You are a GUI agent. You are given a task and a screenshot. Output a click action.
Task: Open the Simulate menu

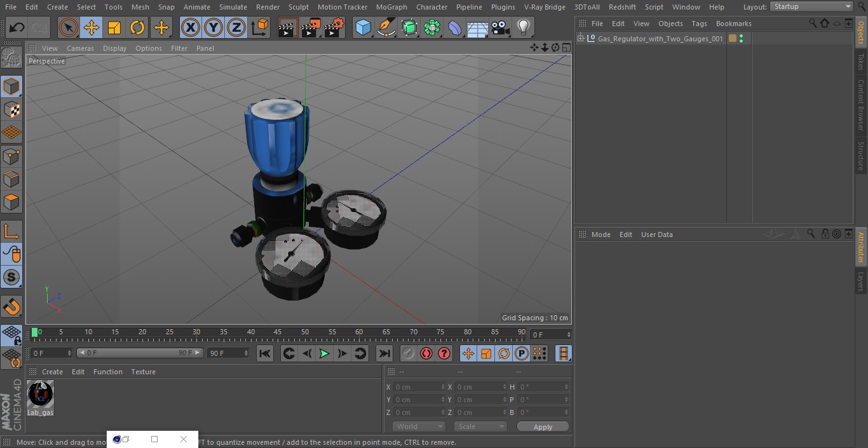(233, 7)
